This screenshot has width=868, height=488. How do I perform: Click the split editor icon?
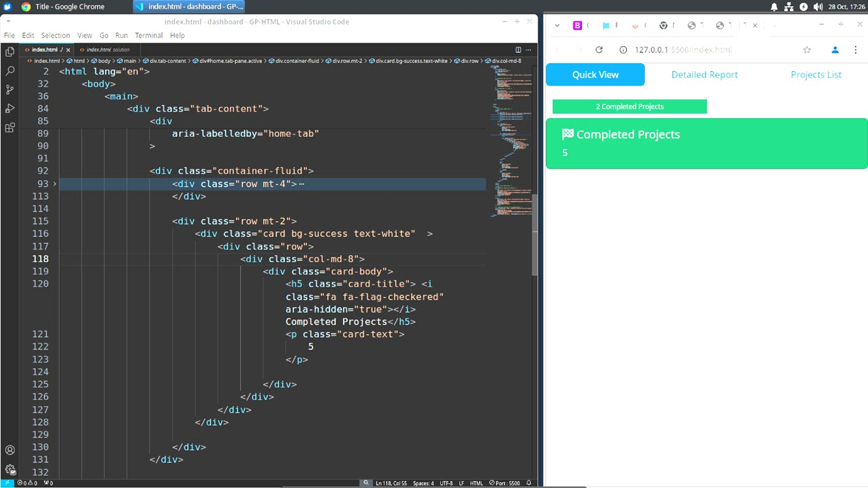[x=518, y=49]
